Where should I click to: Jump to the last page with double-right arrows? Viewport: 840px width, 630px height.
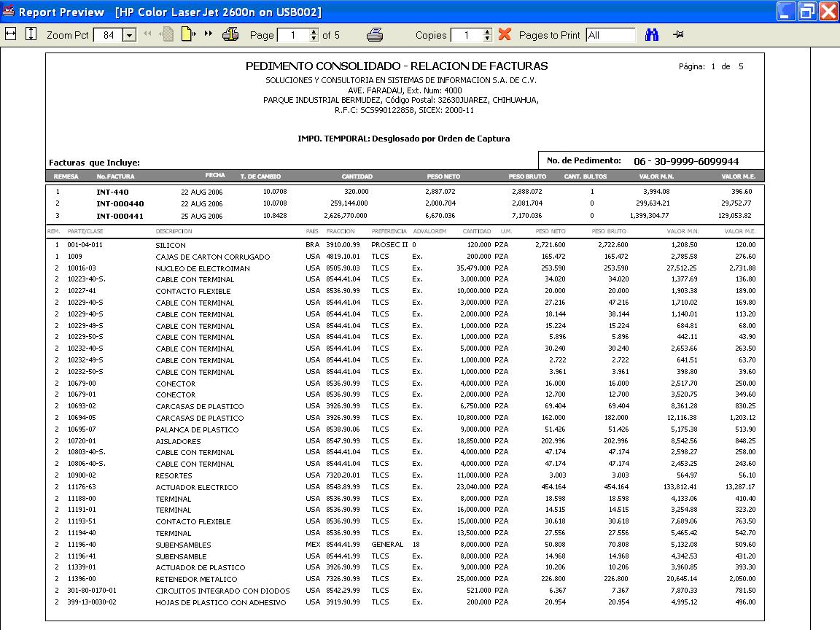[x=209, y=34]
